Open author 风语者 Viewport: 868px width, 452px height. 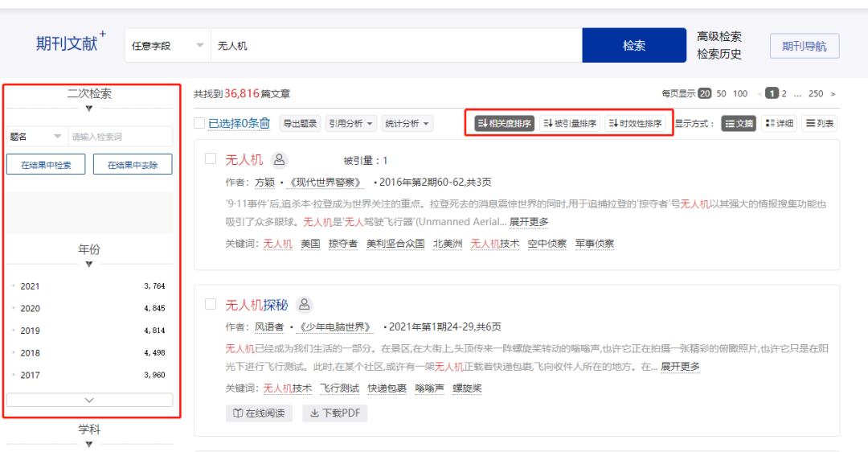(269, 327)
